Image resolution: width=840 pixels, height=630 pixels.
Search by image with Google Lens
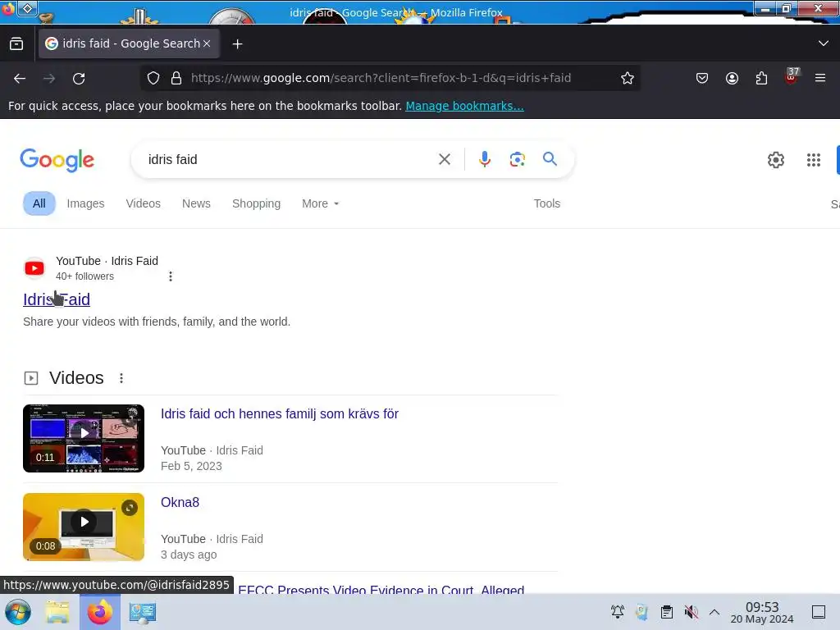[517, 159]
